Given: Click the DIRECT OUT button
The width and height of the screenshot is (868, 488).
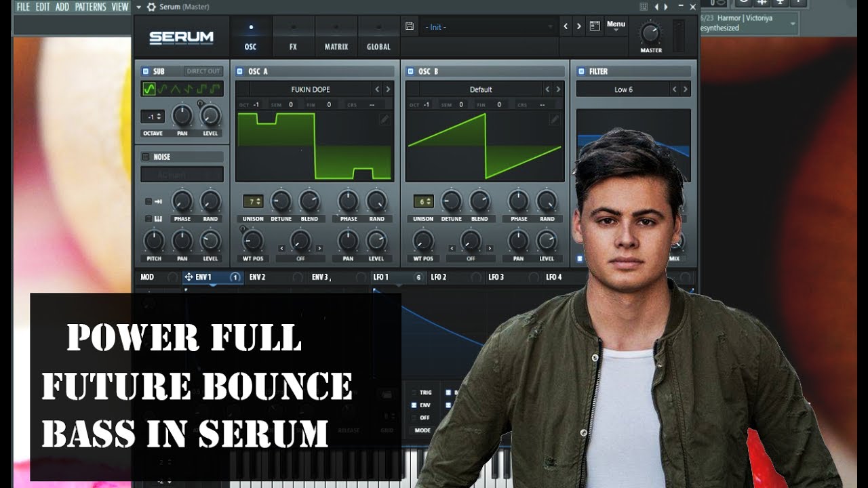Looking at the screenshot, I should tap(203, 71).
